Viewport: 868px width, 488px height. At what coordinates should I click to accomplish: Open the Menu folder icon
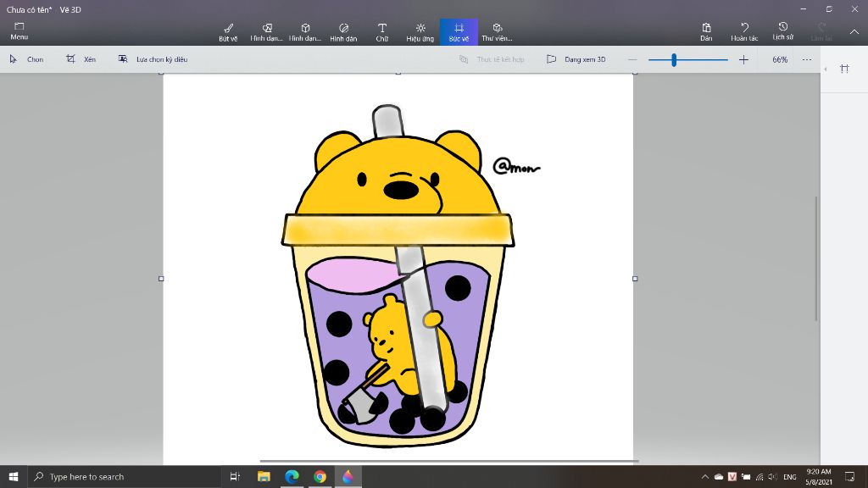click(19, 31)
